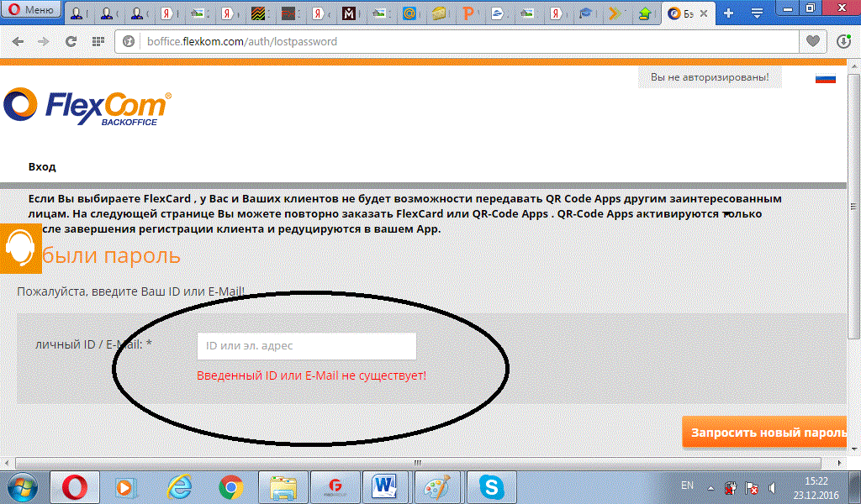861x504 pixels.
Task: Click the horizontal scrollbar right arrow
Action: pyautogui.click(x=840, y=463)
